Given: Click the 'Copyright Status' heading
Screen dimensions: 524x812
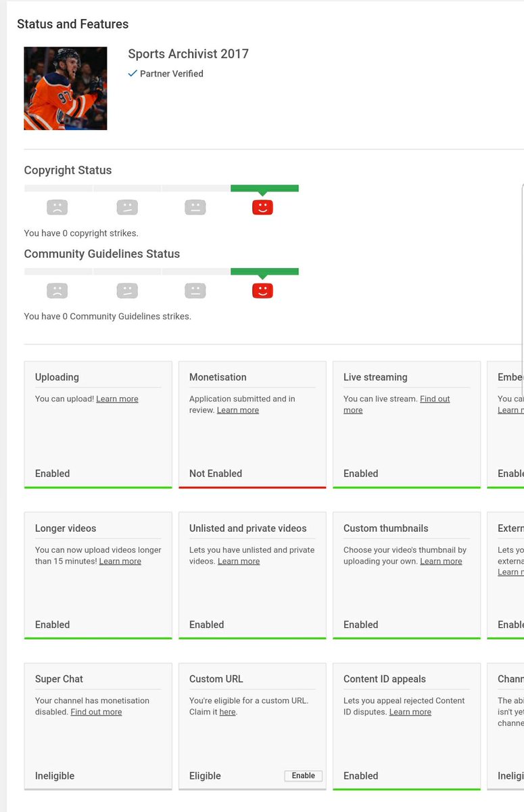Looking at the screenshot, I should (x=68, y=171).
